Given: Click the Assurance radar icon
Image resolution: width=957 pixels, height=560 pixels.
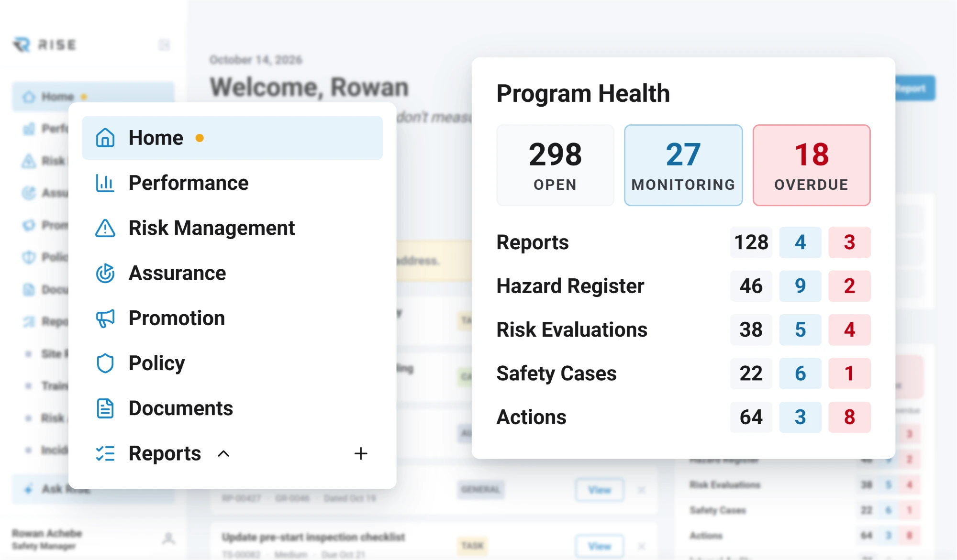Looking at the screenshot, I should coord(105,273).
